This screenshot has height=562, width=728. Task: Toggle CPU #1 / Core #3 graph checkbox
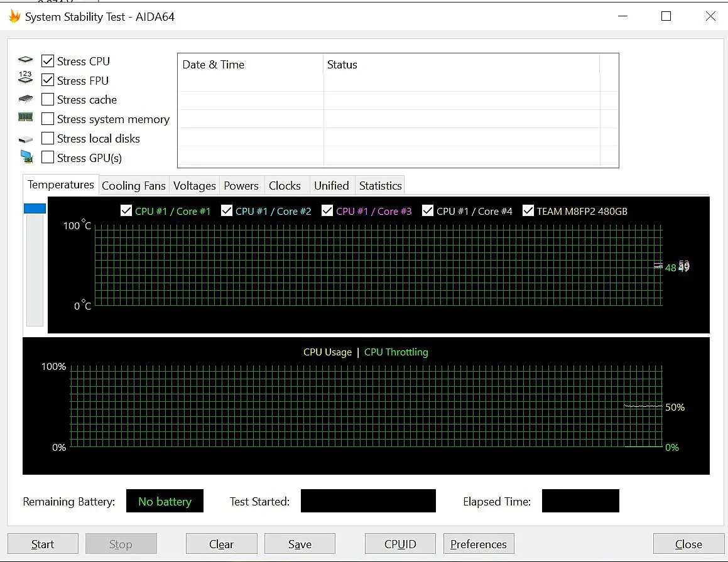327,211
